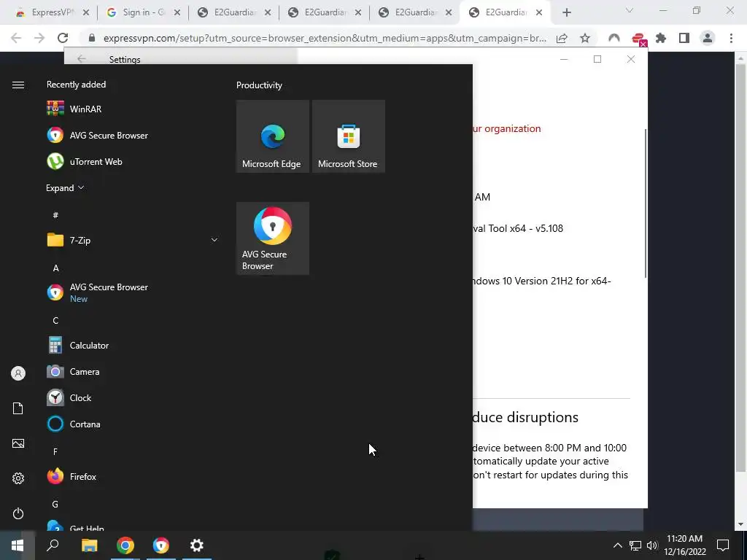Screen dimensions: 747x560
Task: Close the ExpressVPN tab
Action: coord(86,13)
